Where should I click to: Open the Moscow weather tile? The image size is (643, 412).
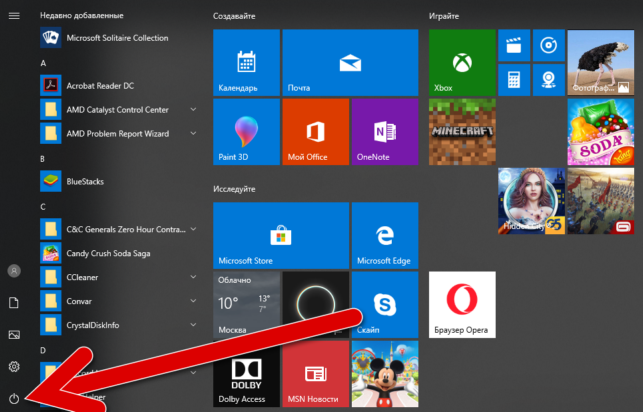click(246, 305)
